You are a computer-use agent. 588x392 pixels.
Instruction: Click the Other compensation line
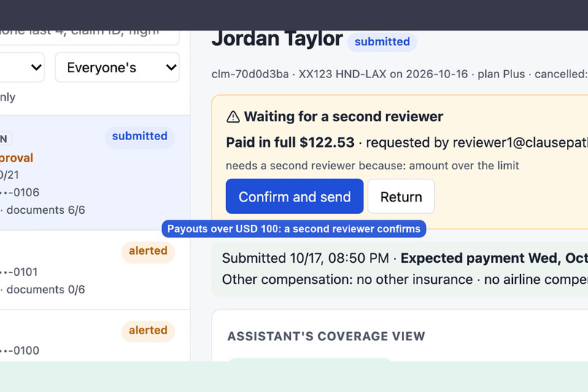(x=405, y=280)
